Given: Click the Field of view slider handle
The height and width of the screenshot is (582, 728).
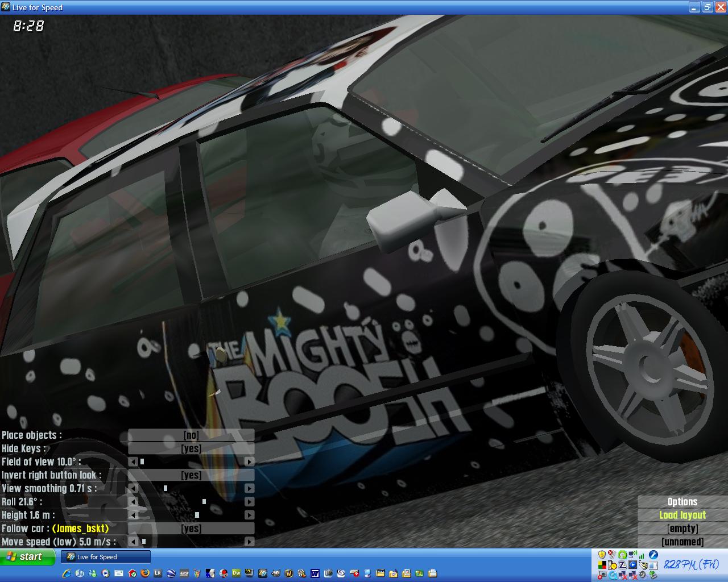Looking at the screenshot, I should click(142, 462).
